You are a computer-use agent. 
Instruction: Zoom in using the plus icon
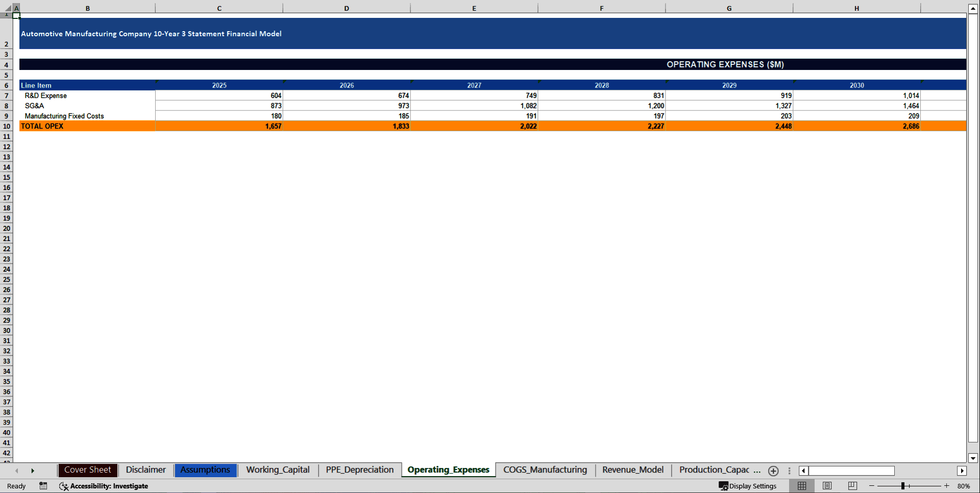pyautogui.click(x=947, y=486)
